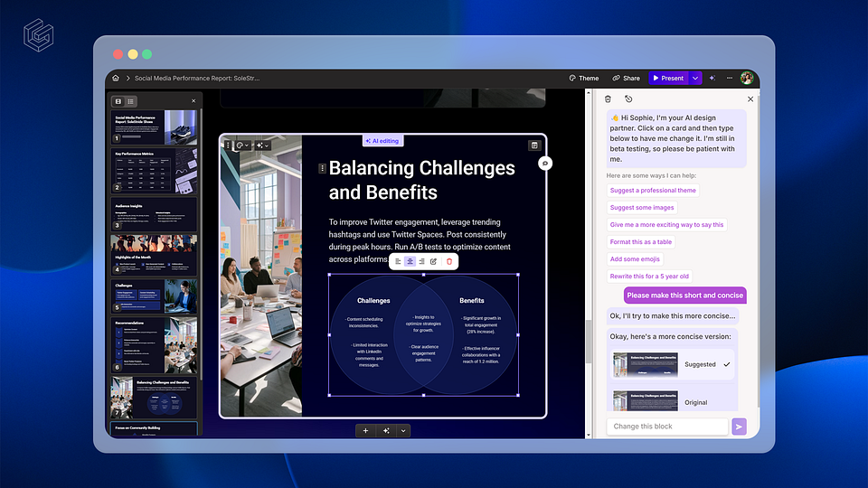This screenshot has height=488, width=868.
Task: Click the canvas vertical scrollbar down arrow
Action: [589, 435]
